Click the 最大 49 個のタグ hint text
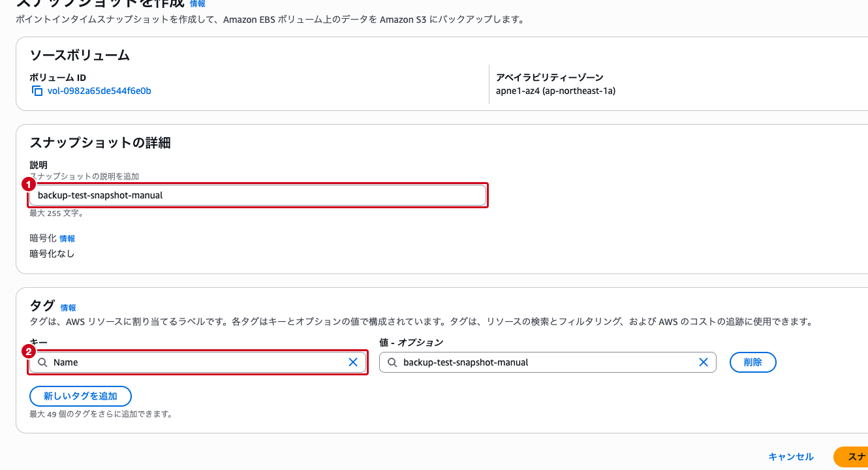868x470 pixels. 101,414
